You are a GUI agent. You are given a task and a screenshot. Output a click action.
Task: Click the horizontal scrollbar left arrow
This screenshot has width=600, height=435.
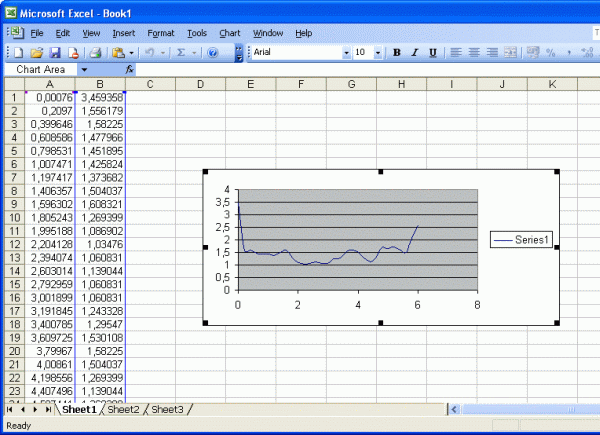tap(454, 410)
